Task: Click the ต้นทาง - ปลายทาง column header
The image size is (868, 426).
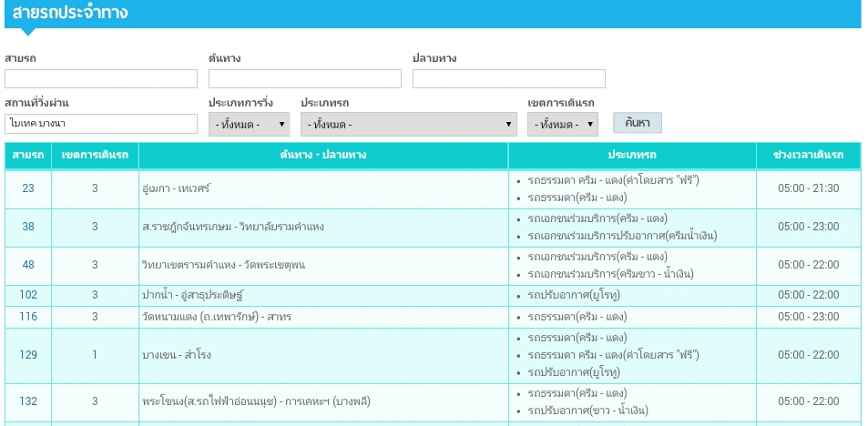Action: click(x=323, y=156)
